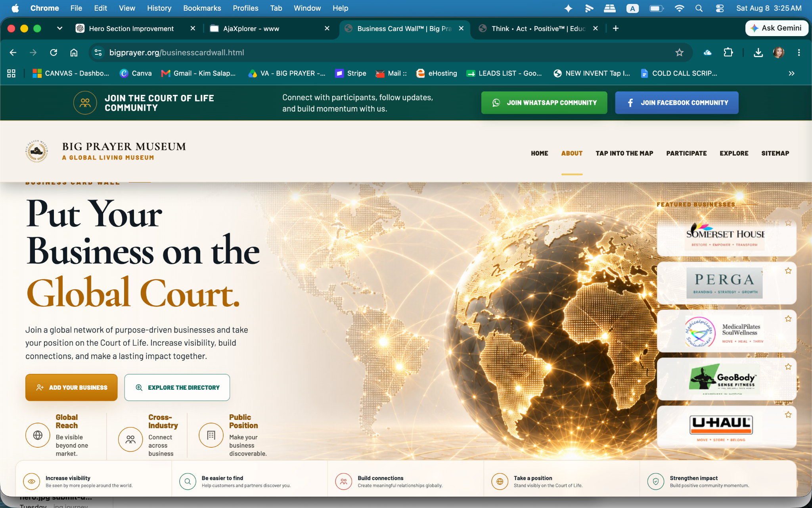Show hidden bookmarks with the chevron
Viewport: 812px width, 508px height.
coord(792,73)
